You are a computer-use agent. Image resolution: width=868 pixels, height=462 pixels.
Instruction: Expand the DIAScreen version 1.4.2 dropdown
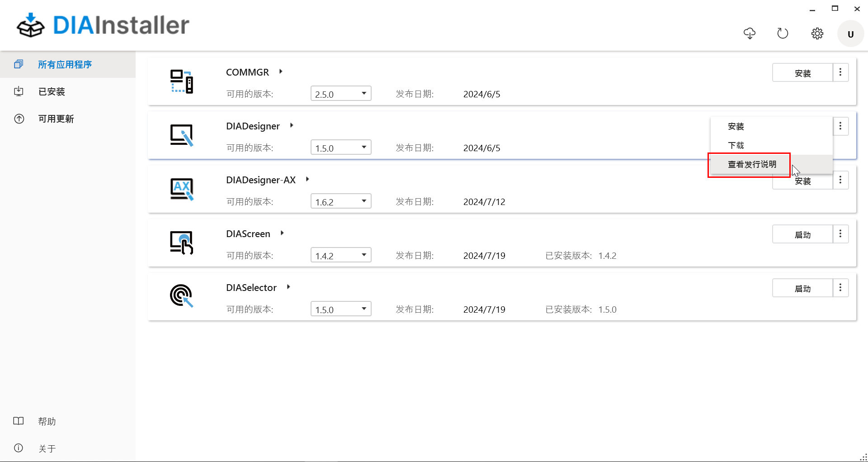click(341, 255)
